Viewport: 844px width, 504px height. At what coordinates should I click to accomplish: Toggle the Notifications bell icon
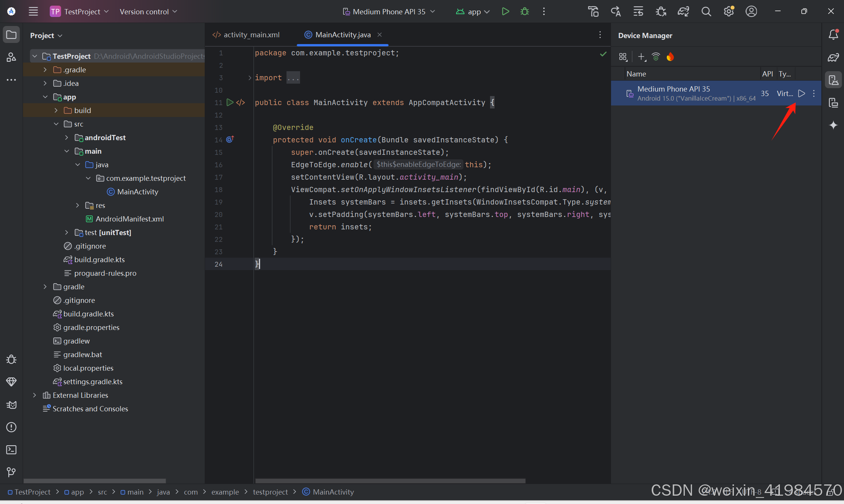pos(833,35)
